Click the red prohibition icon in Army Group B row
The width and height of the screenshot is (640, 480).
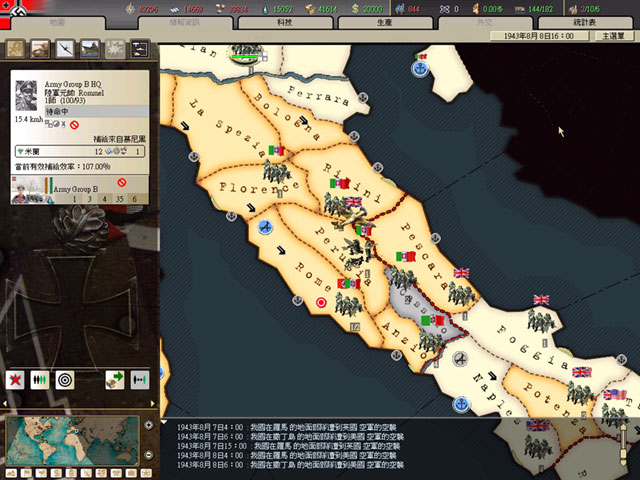(x=122, y=182)
